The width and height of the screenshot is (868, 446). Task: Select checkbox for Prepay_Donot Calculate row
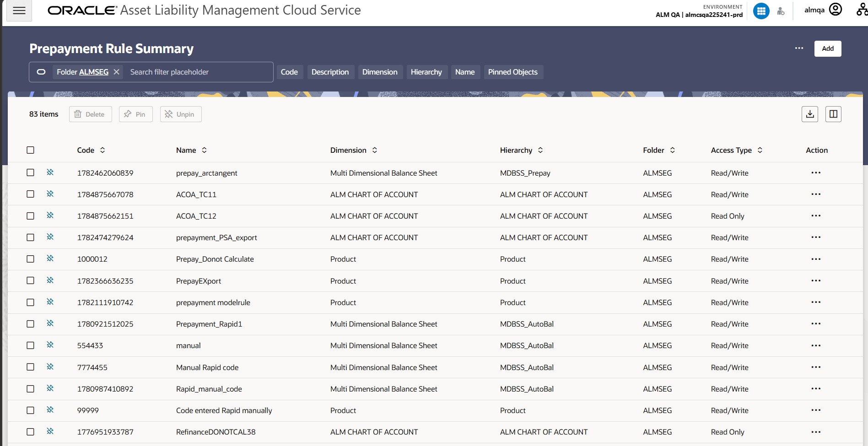[31, 259]
